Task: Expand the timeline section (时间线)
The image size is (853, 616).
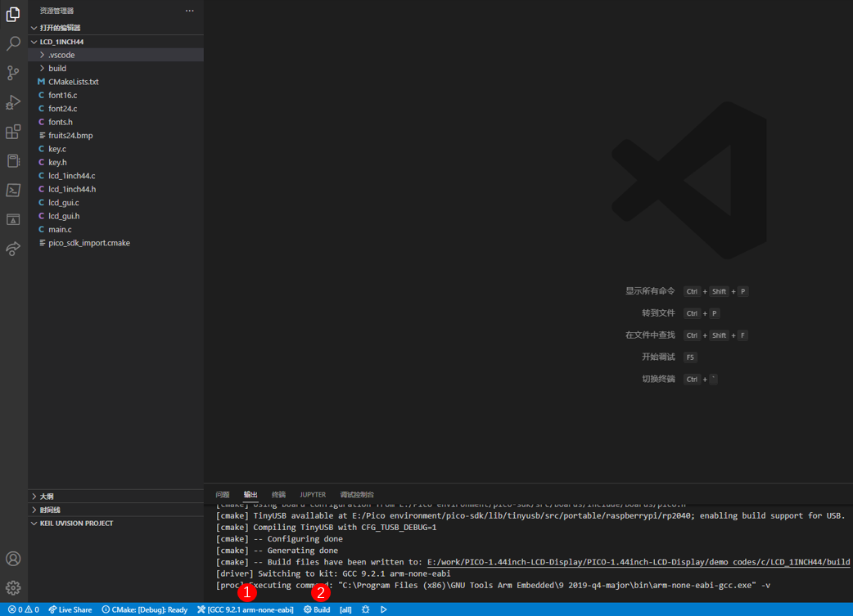Action: tap(116, 510)
